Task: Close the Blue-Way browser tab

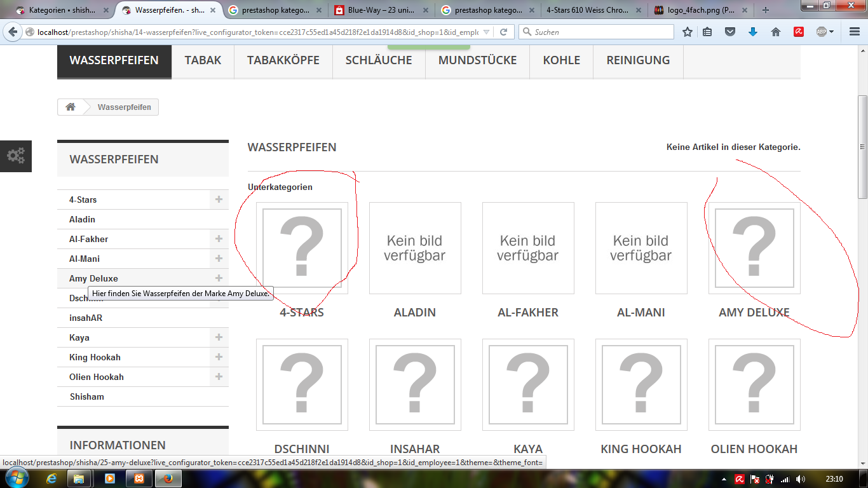Action: tap(426, 10)
